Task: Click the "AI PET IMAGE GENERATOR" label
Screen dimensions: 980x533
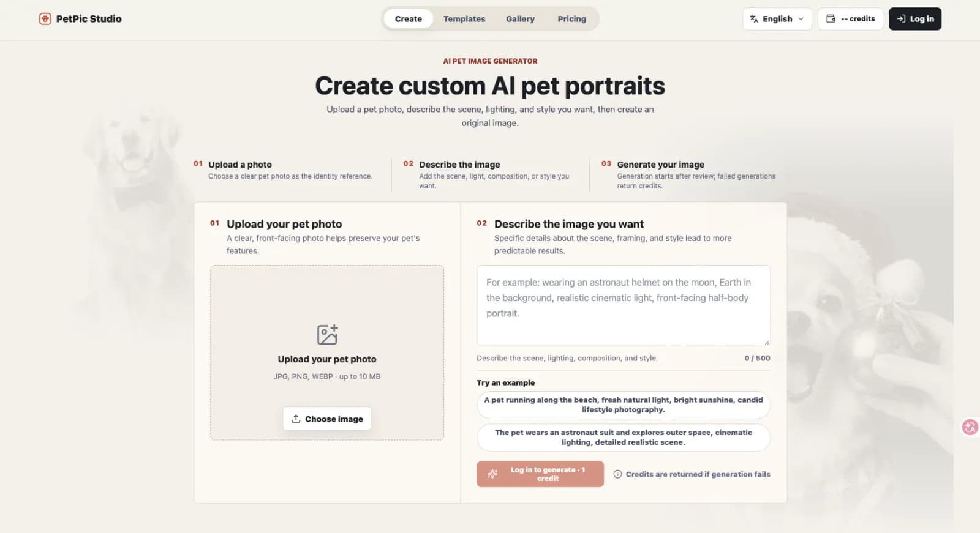Action: pos(490,61)
